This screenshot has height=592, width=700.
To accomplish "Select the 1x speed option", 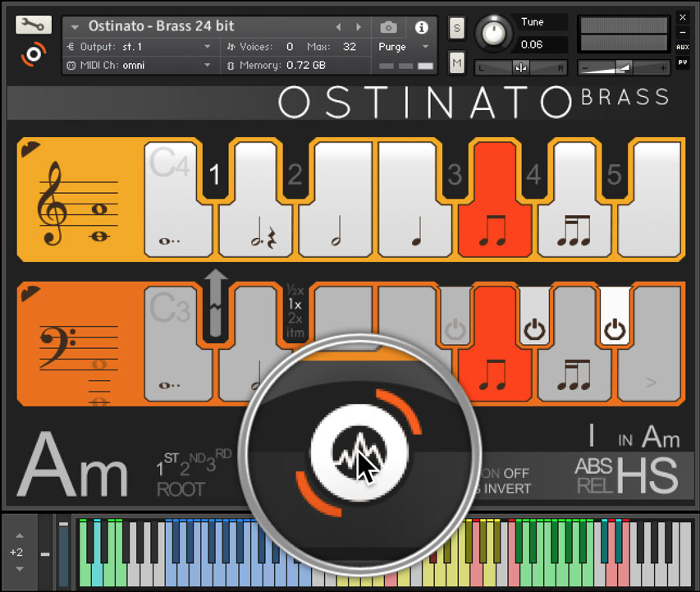I will (295, 305).
